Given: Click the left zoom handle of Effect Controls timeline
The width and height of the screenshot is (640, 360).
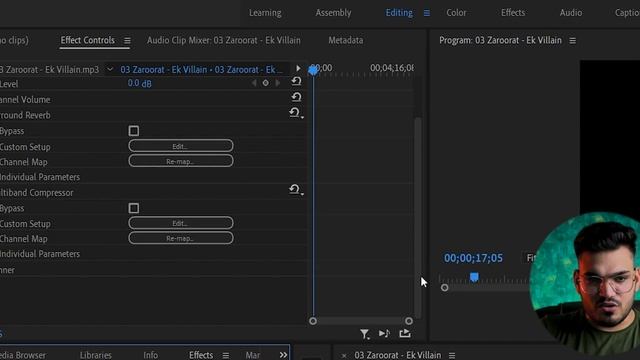Looking at the screenshot, I should click(x=313, y=321).
